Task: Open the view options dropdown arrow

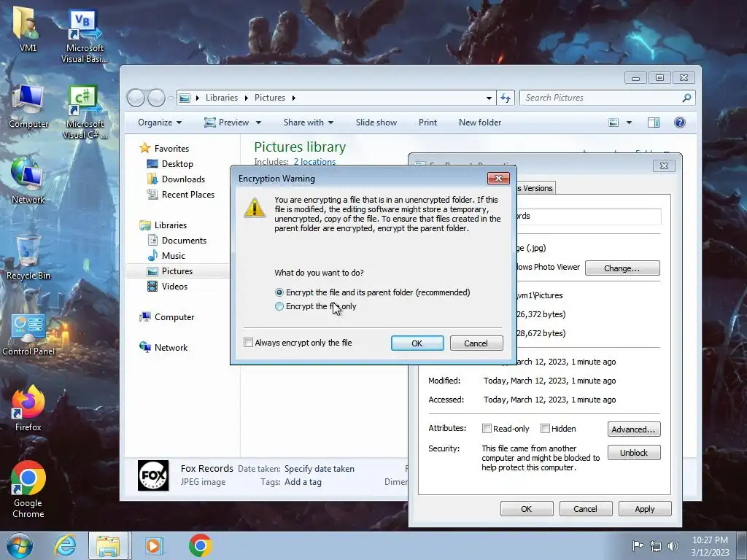Action: pyautogui.click(x=629, y=122)
